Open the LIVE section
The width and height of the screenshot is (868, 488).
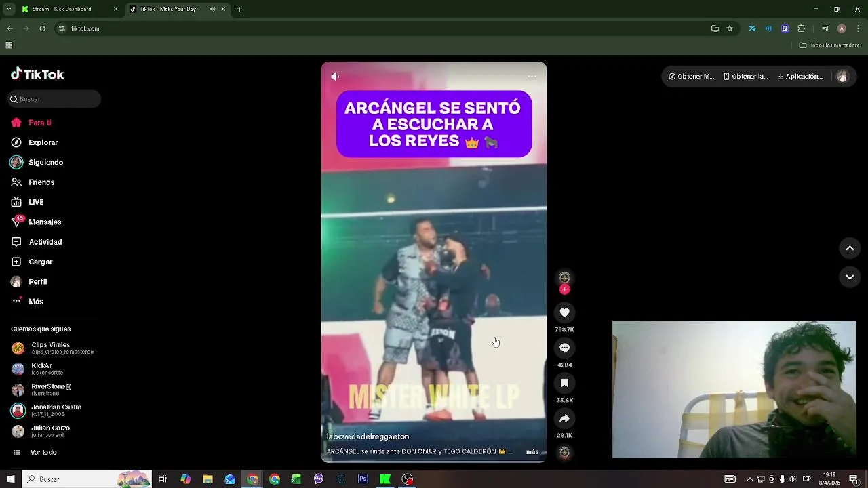[27, 202]
